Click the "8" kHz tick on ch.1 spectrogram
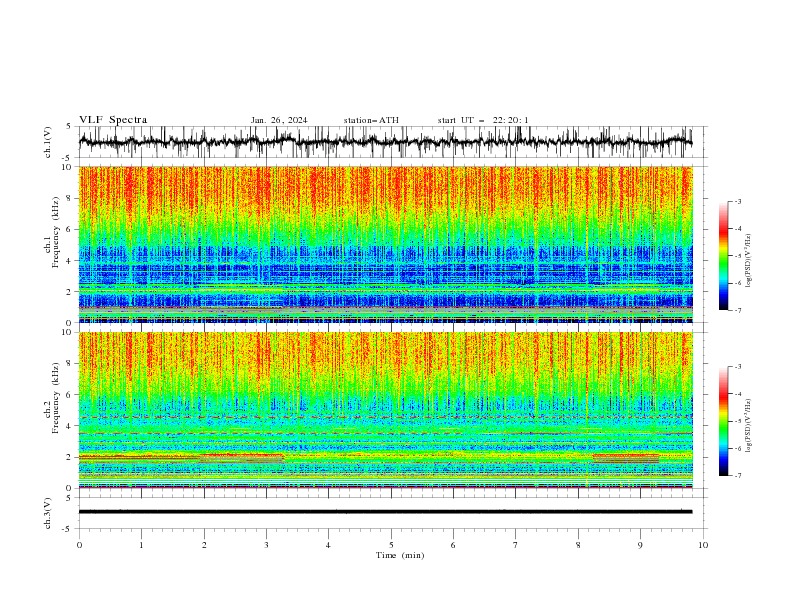The image size is (792, 612). (x=70, y=198)
